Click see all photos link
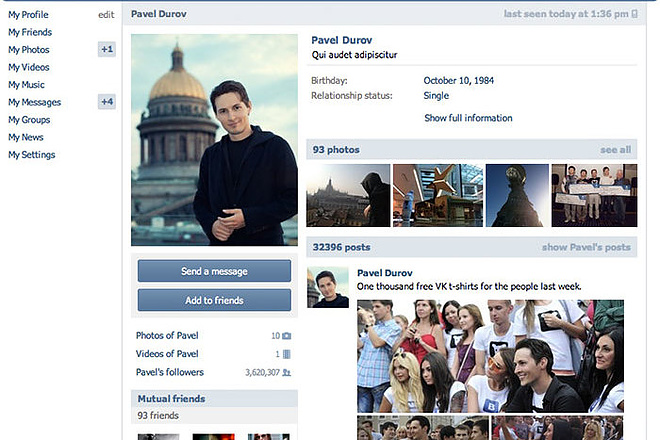 [x=615, y=149]
